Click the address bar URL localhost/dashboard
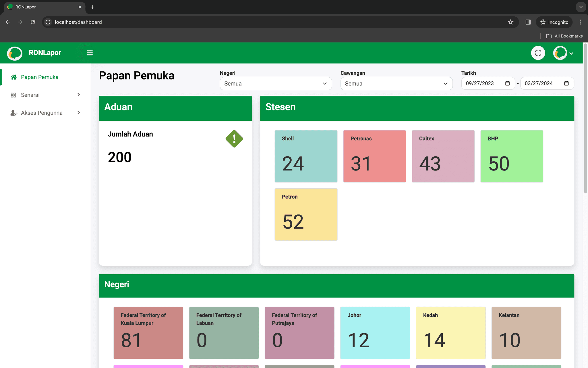588x368 pixels. 78,22
